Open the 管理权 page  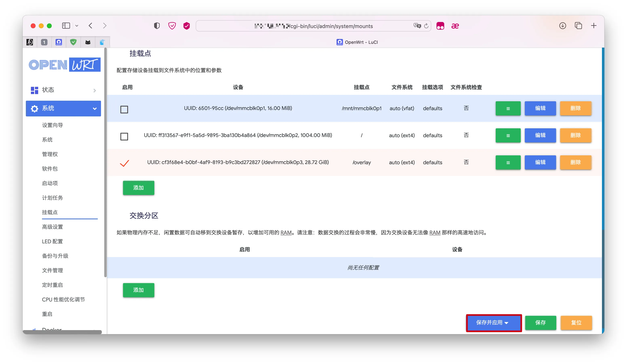coord(50,154)
